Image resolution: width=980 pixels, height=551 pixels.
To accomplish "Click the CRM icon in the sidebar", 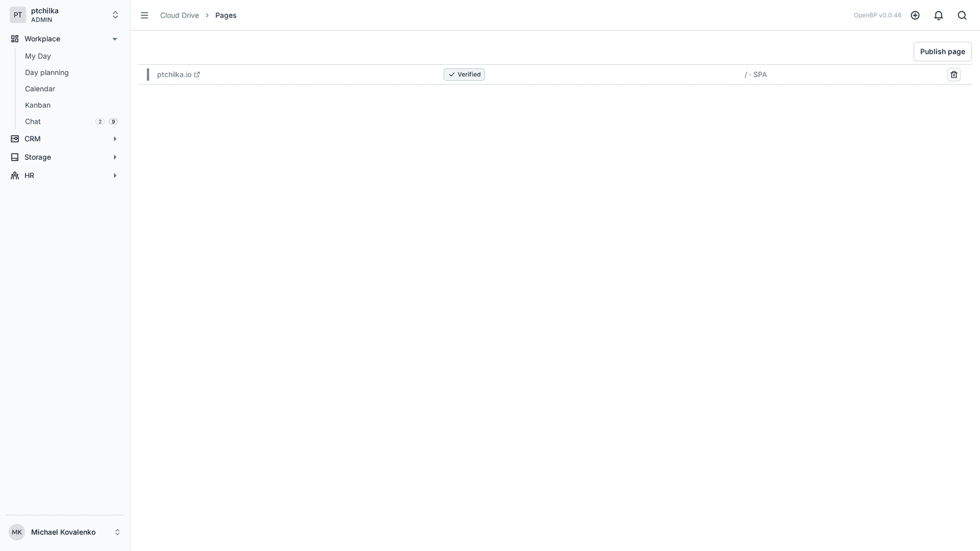I will point(15,139).
